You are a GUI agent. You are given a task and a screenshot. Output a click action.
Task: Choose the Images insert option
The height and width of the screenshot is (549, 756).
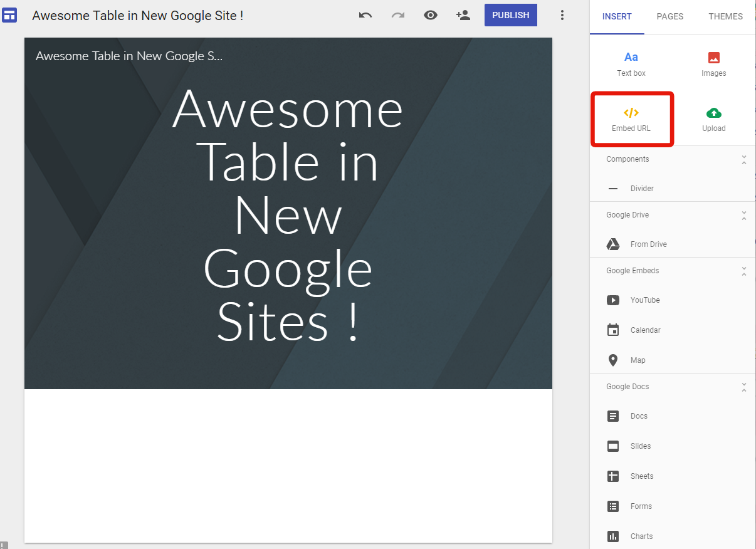click(714, 64)
